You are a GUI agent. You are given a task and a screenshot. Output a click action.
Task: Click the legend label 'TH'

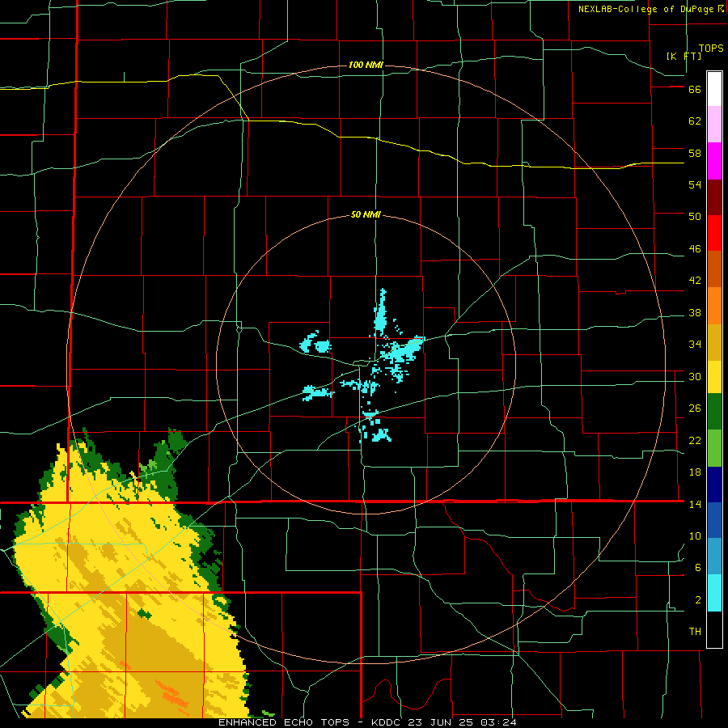pos(695,632)
